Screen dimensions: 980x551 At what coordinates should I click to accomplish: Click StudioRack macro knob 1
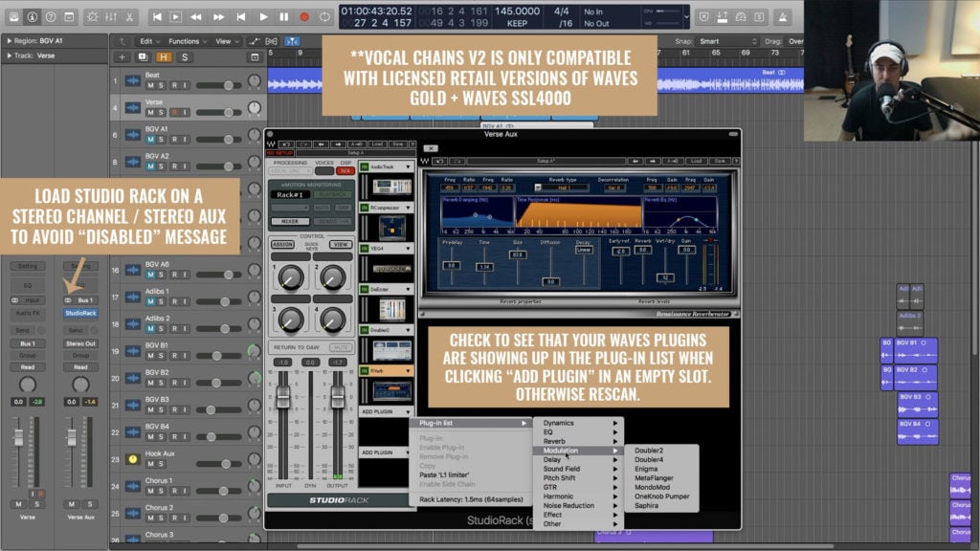click(291, 278)
